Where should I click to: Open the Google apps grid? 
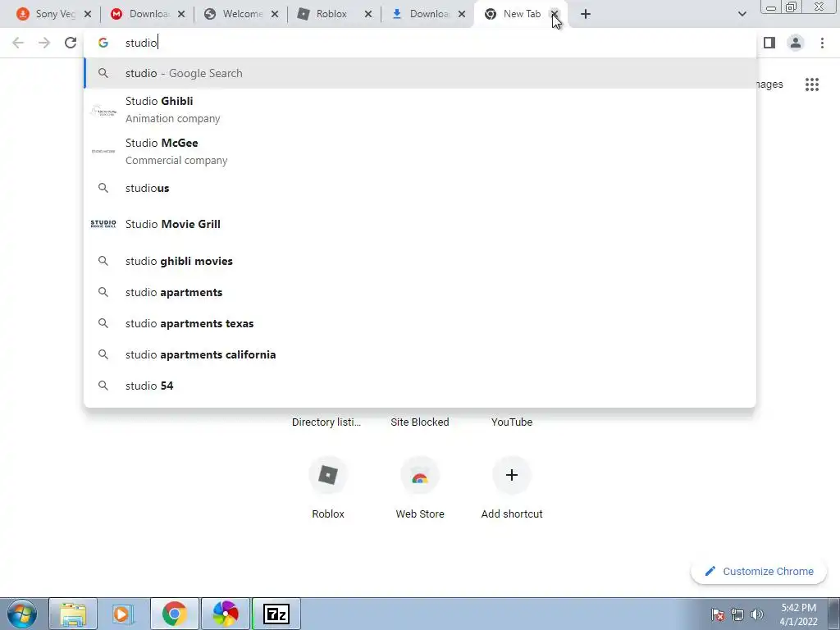811,84
